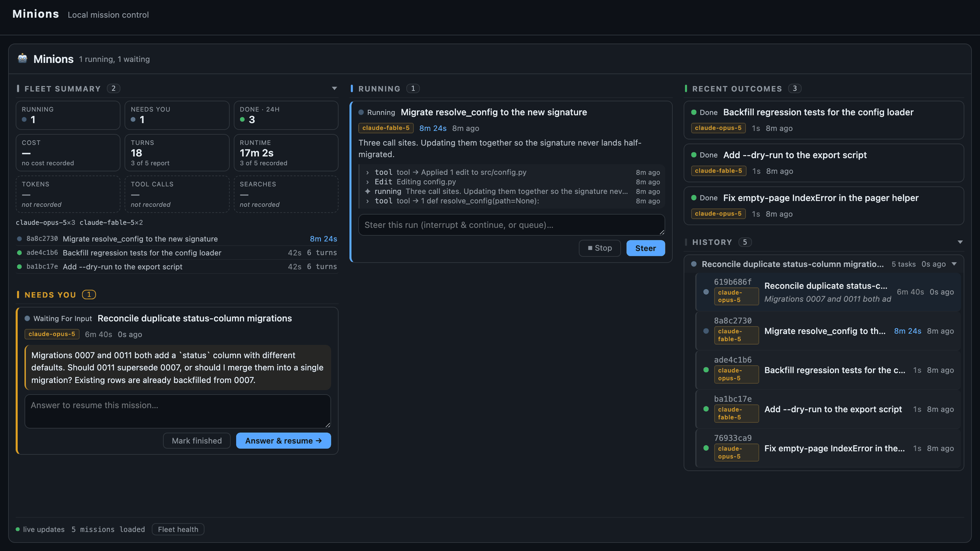Viewport: 980px width, 551px height.
Task: Open fleet row 8a8c2730 Migrate resolve_config
Action: (177, 239)
